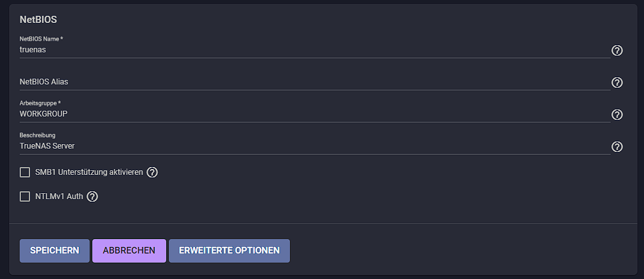Edit the 'TrueNAS Server' description field
Screen dimensions: 644x279
click(314, 146)
